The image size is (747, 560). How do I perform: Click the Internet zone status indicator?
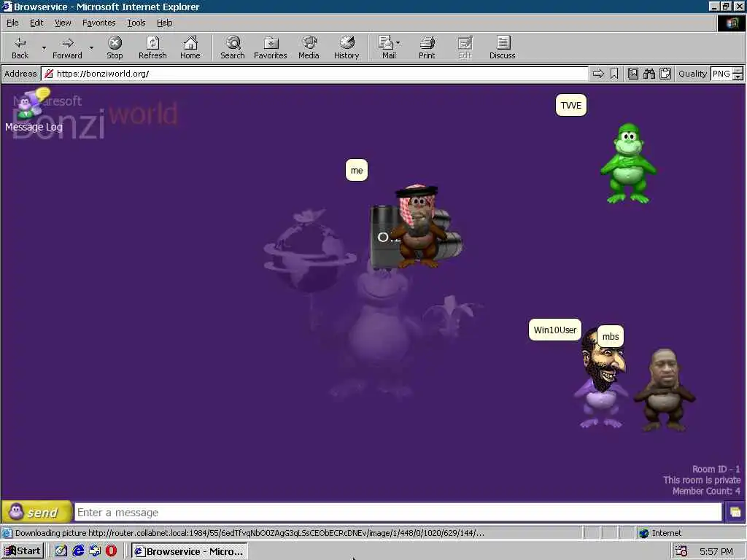[660, 533]
